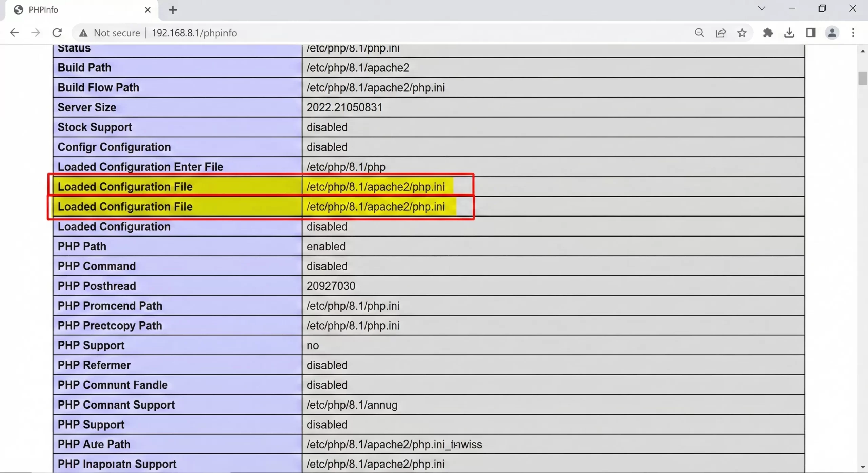The width and height of the screenshot is (868, 473).
Task: Expand the tab search chevron
Action: click(x=762, y=8)
